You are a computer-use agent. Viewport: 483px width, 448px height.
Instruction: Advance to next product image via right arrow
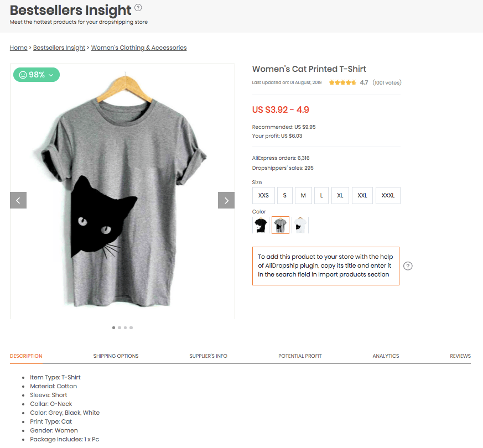pyautogui.click(x=226, y=200)
